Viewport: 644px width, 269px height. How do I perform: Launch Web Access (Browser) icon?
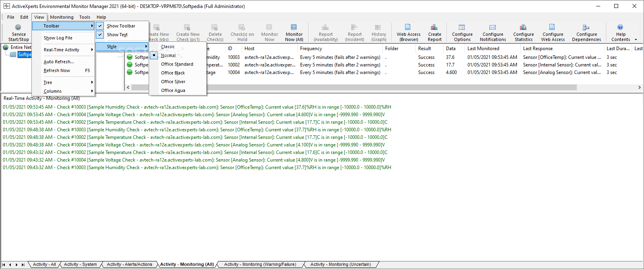tap(408, 27)
